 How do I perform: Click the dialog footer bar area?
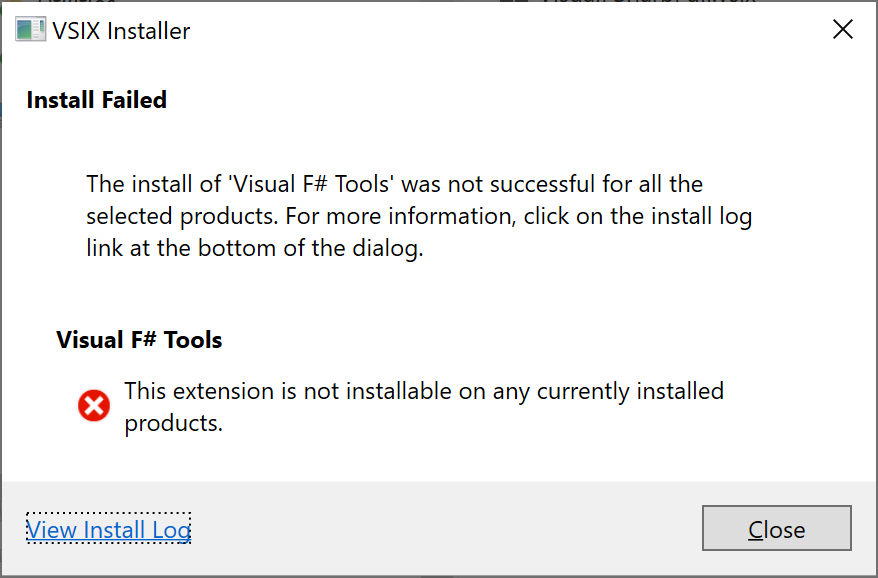click(x=450, y=528)
